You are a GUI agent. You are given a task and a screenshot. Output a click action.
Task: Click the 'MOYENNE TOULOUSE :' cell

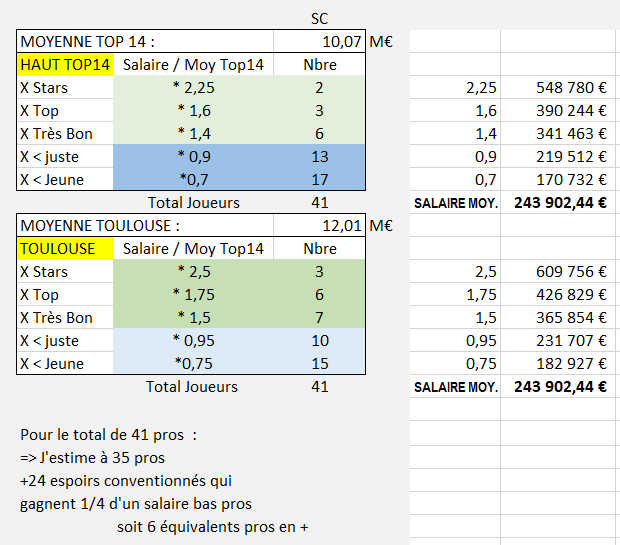(x=145, y=225)
